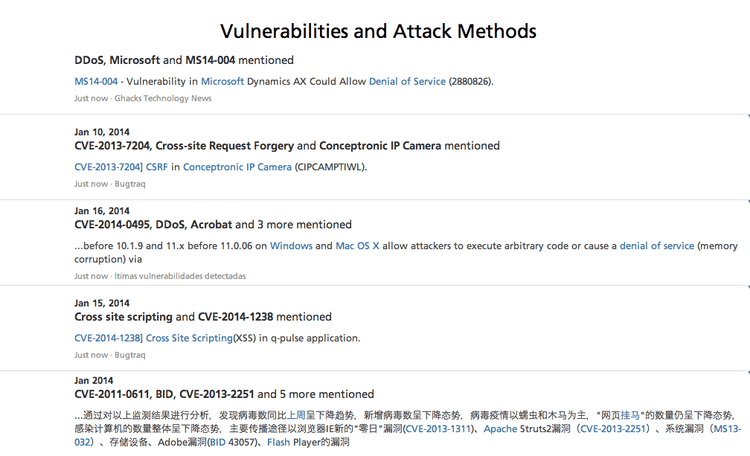Open the blue Cross Site Scripting link
The height and width of the screenshot is (456, 750).
[x=189, y=338]
